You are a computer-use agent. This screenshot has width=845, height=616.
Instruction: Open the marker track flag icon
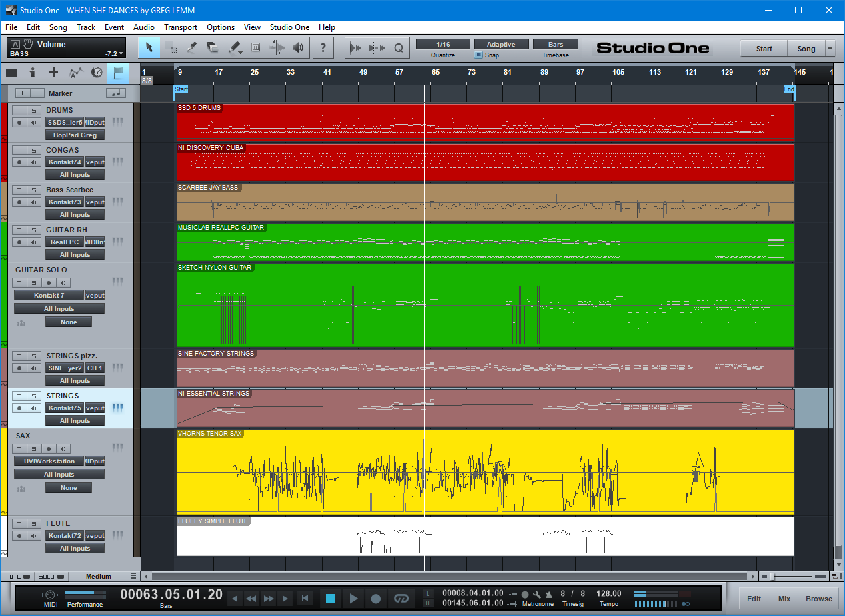click(x=118, y=73)
